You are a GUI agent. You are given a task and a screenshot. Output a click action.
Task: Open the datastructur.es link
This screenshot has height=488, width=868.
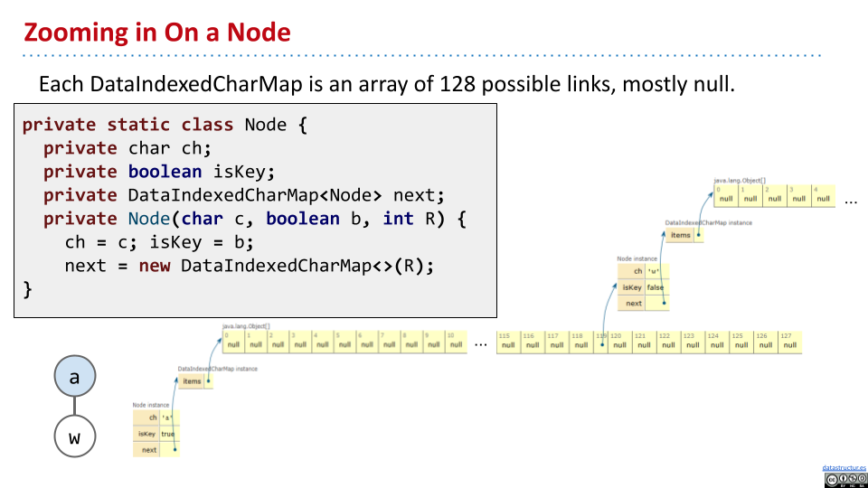pyautogui.click(x=844, y=467)
